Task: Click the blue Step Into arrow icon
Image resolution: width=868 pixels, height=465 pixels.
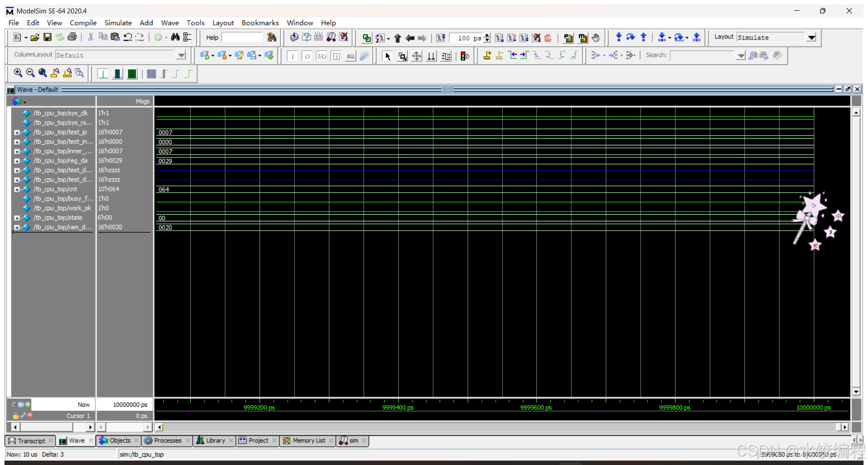Action: [619, 38]
